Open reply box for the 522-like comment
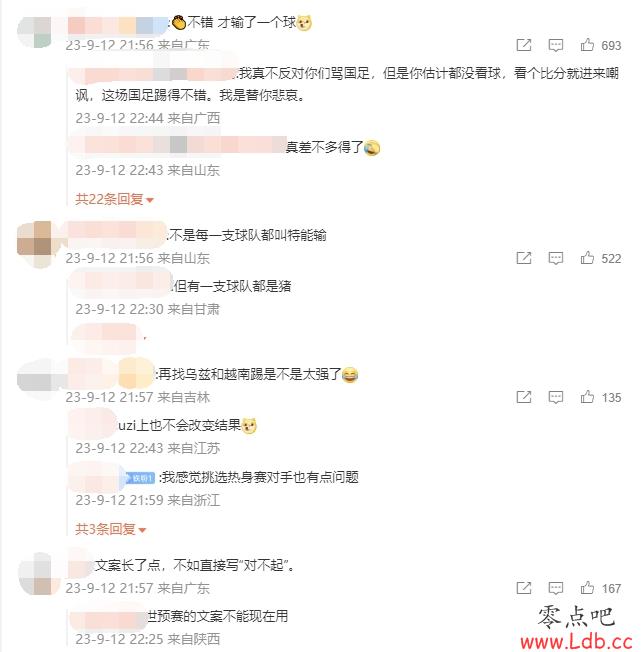 pos(556,258)
